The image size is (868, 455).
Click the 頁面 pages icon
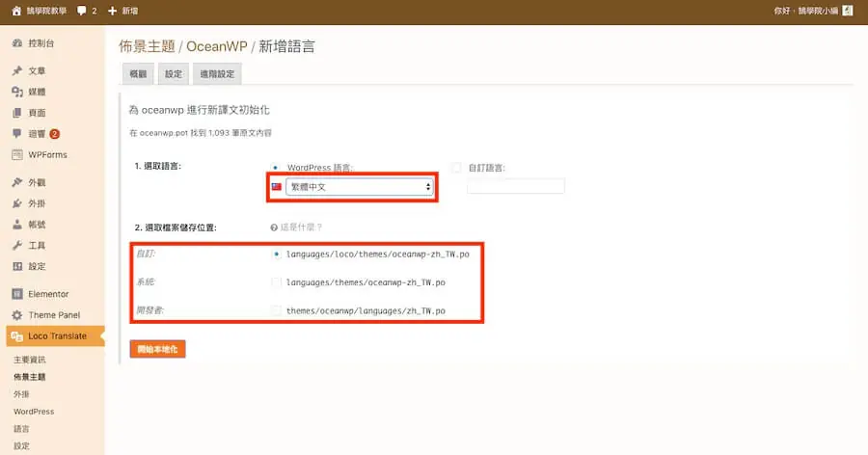[17, 113]
